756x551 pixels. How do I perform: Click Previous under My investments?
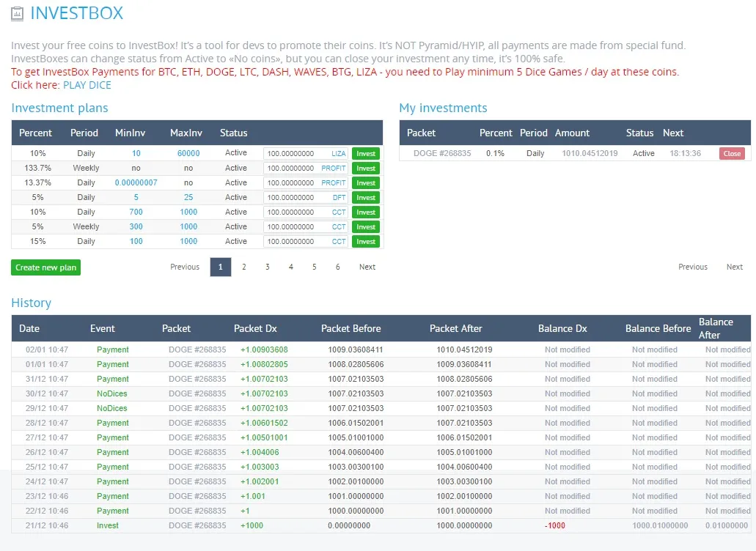point(693,267)
